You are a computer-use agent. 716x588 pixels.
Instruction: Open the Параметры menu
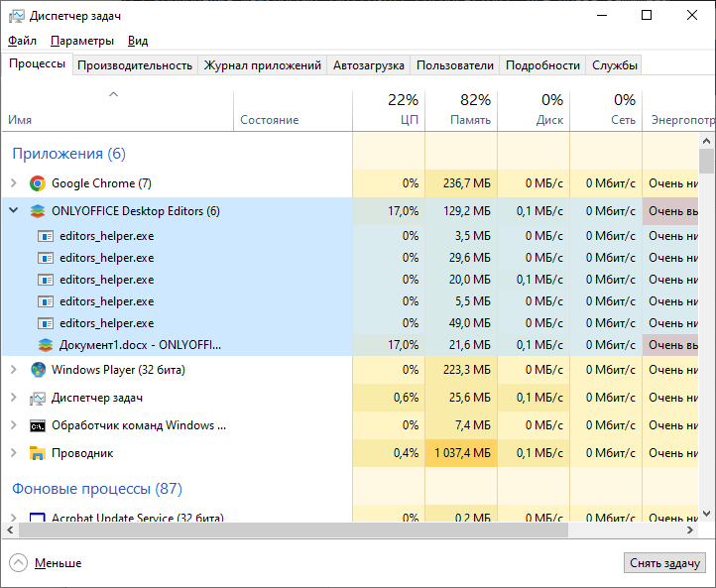tap(82, 41)
